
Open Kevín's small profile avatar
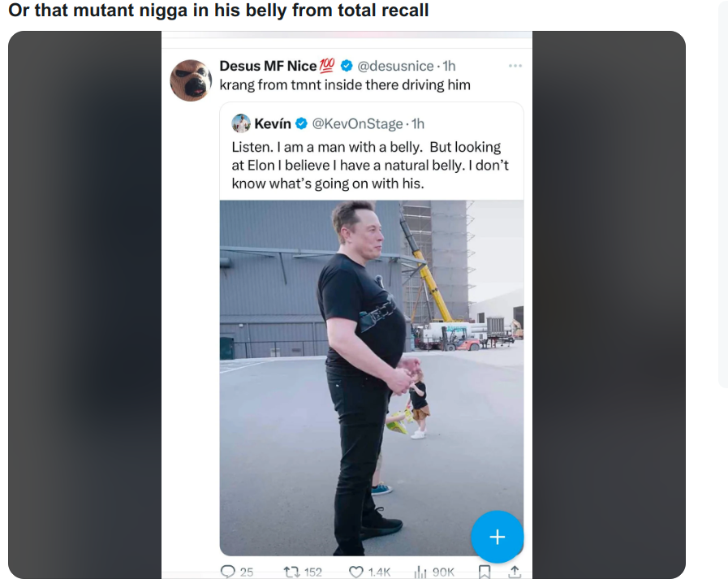click(x=241, y=123)
